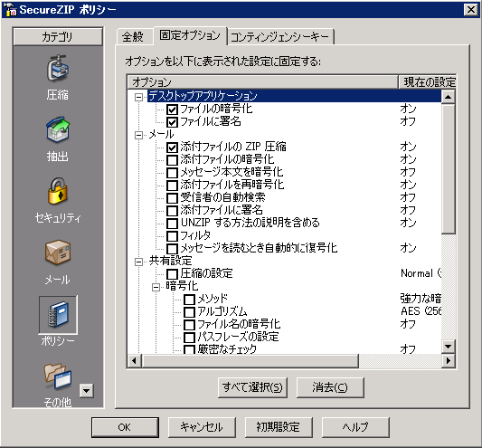Toggle the 受信者の自動検索 checkbox

[172, 198]
